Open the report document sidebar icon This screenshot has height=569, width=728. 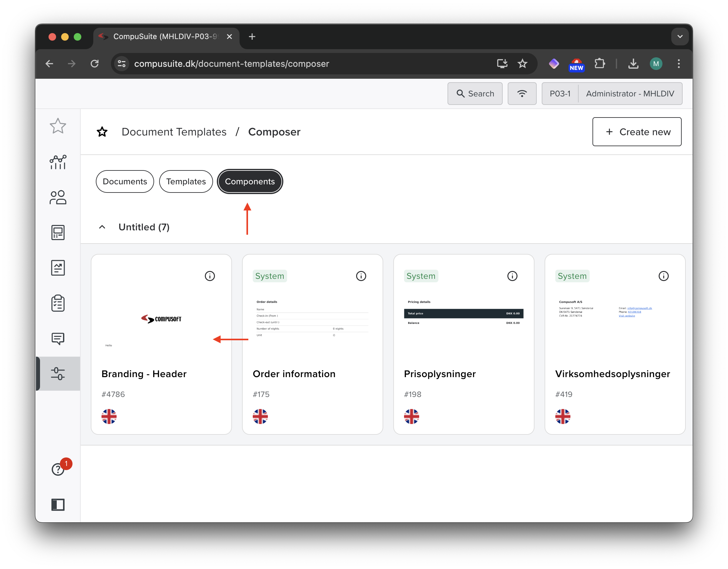tap(58, 268)
